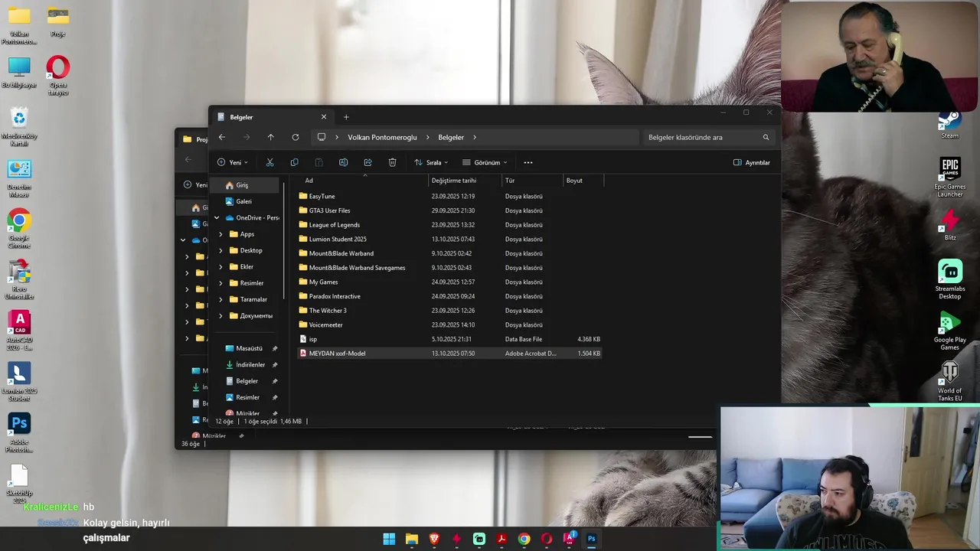Select the MEYDAN xxf-Model PDF file
Image resolution: width=980 pixels, height=551 pixels.
(450, 354)
